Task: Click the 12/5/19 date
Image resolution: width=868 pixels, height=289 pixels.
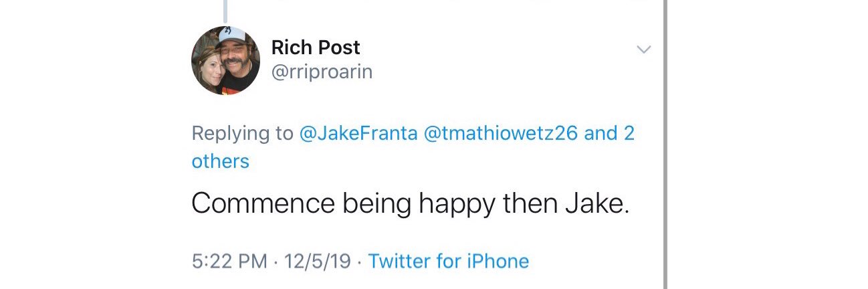Action: 317,261
